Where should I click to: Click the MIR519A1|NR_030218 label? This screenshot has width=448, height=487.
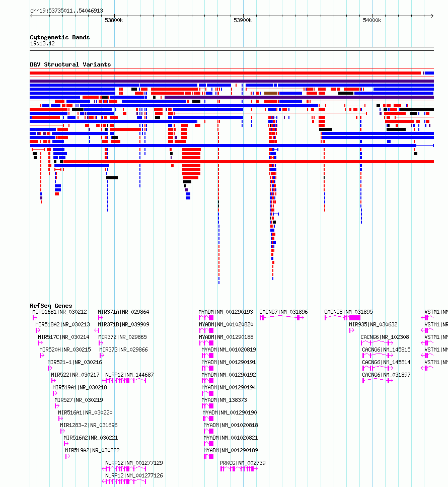pyautogui.click(x=80, y=387)
